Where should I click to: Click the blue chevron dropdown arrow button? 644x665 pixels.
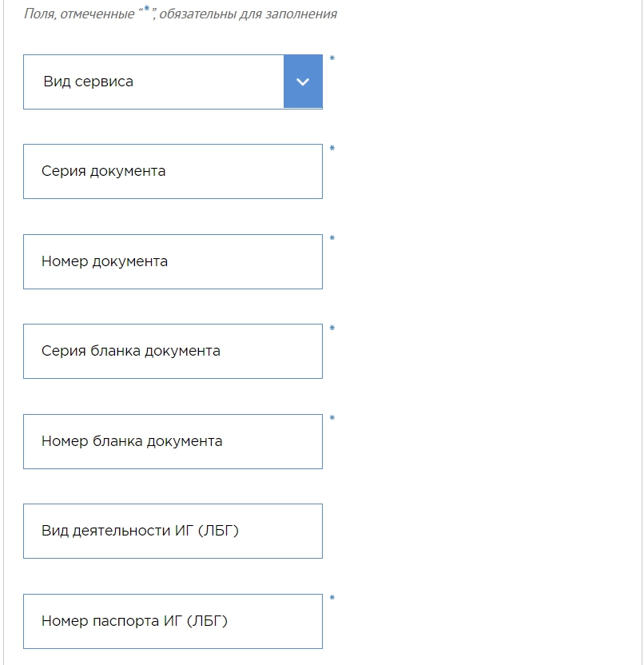pos(303,82)
